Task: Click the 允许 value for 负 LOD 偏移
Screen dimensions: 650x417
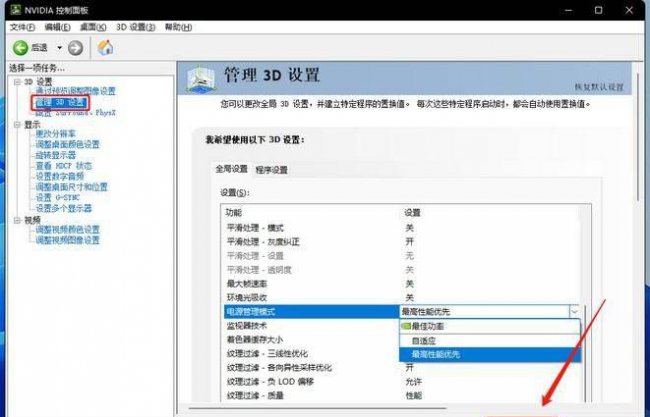Action: pos(413,382)
